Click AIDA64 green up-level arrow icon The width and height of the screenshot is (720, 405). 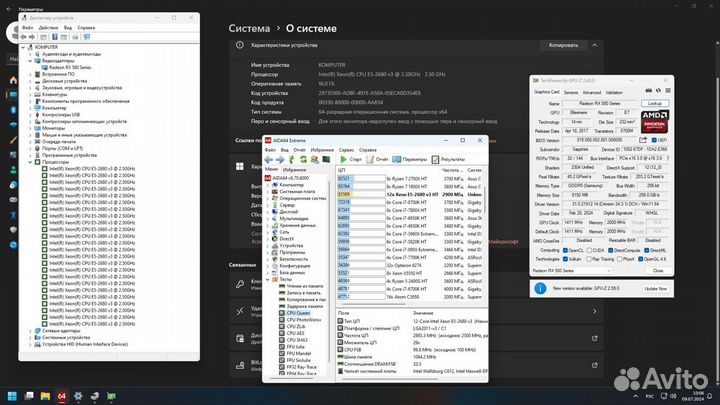click(x=292, y=159)
